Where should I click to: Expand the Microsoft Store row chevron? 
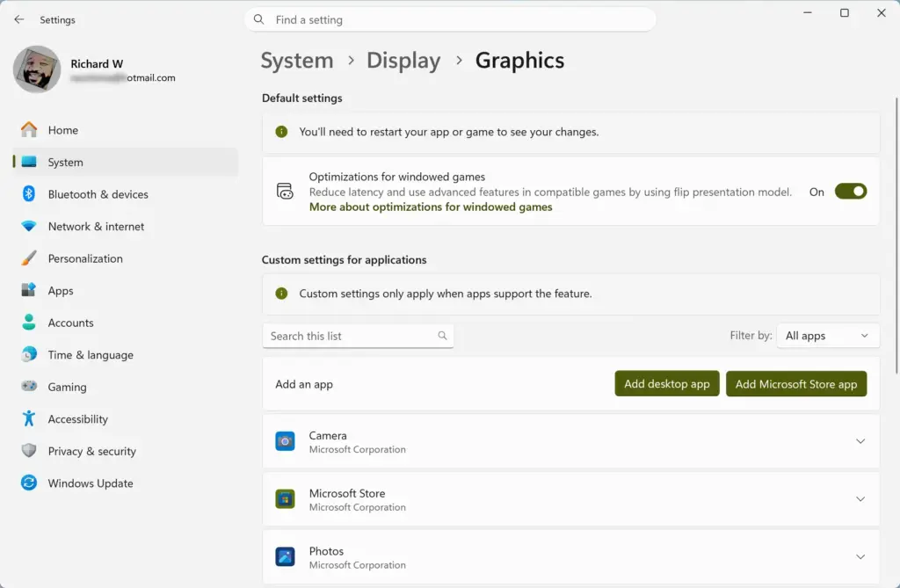[x=860, y=499]
